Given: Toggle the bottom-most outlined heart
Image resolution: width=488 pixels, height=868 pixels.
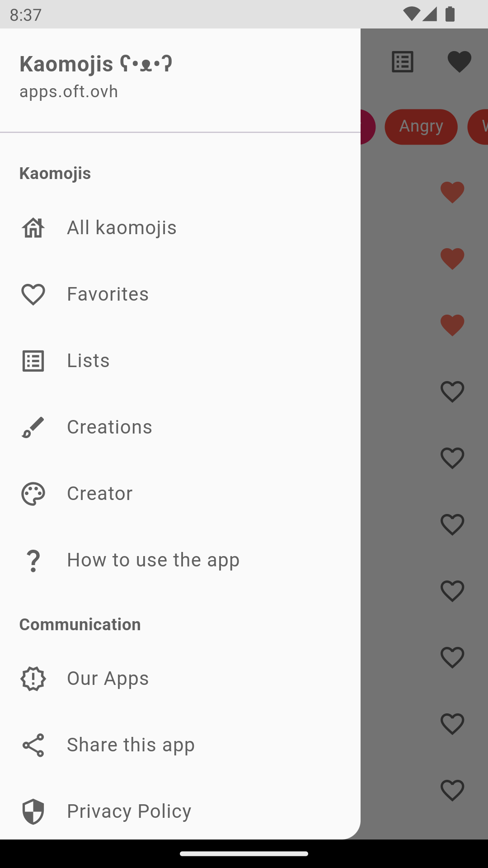Looking at the screenshot, I should point(452,790).
